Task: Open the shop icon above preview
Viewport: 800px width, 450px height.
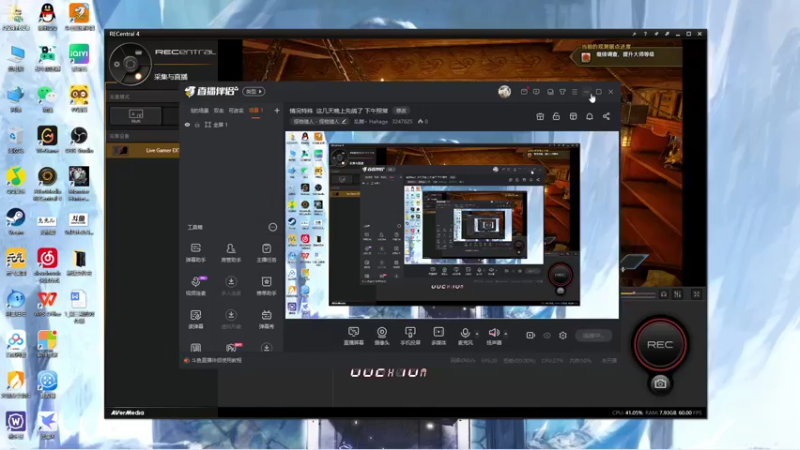Action: [x=573, y=116]
